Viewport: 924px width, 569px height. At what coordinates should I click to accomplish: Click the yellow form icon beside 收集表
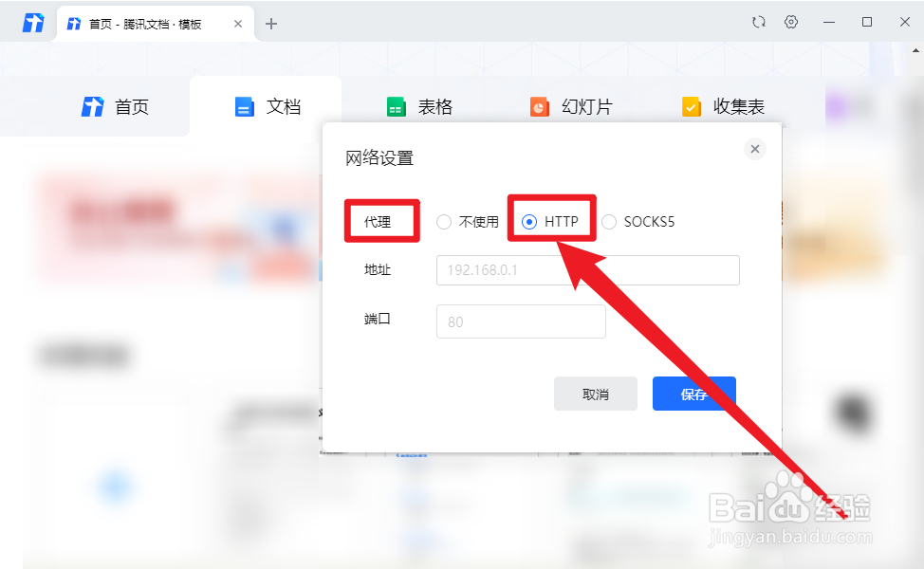[x=692, y=107]
